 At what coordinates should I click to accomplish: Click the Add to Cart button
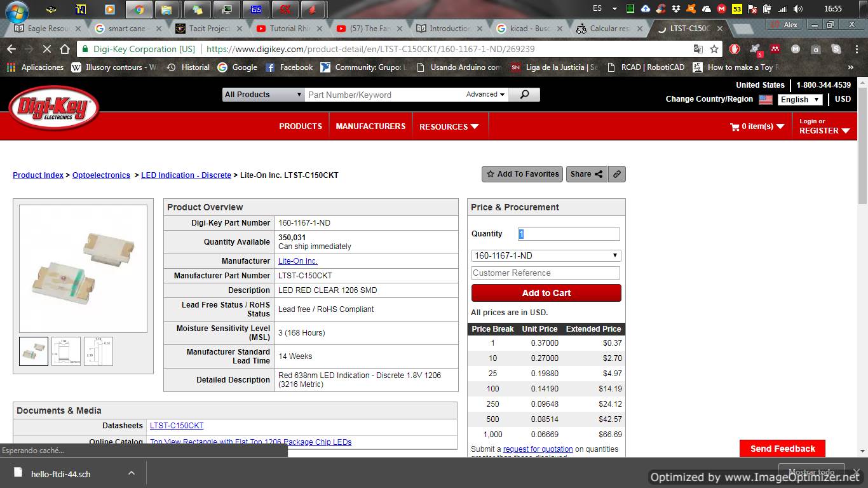tap(546, 293)
